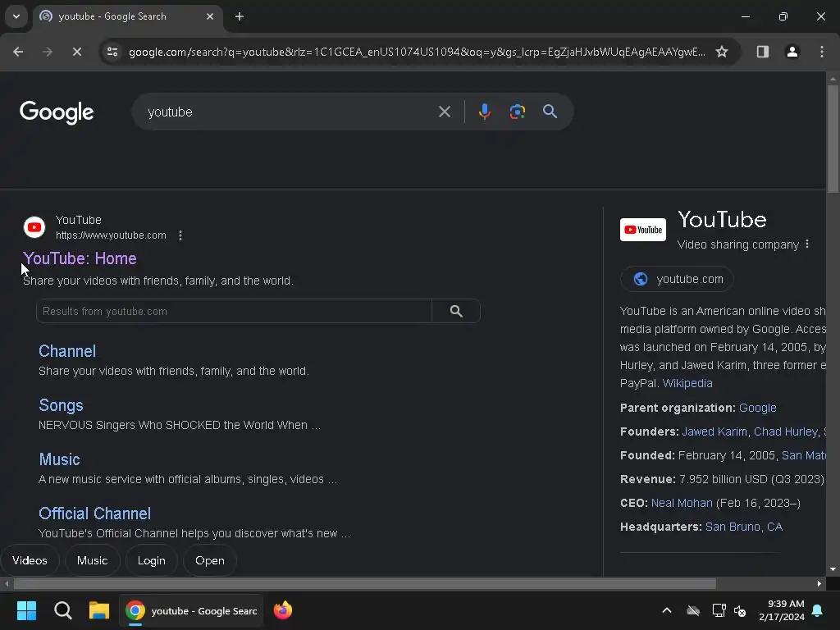Click the YouTube favicon on the first result
840x630 pixels.
point(34,227)
